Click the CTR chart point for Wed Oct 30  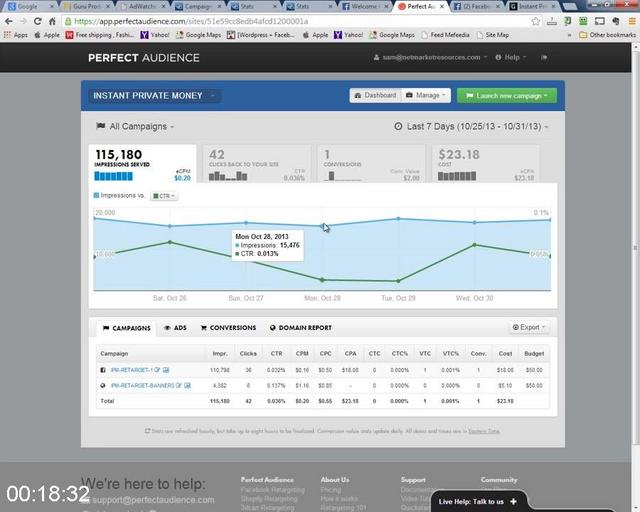click(474, 245)
